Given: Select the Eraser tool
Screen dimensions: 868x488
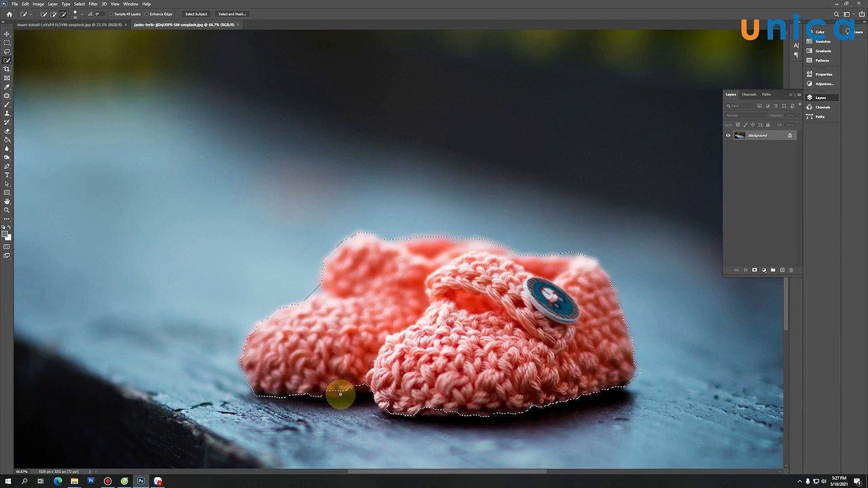Looking at the screenshot, I should coord(7,131).
